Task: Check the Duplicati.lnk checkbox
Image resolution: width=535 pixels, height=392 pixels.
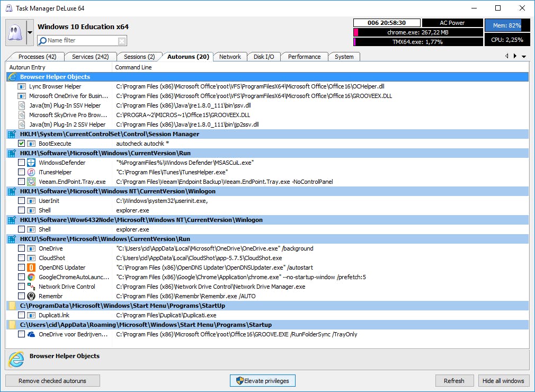Action: pos(22,315)
